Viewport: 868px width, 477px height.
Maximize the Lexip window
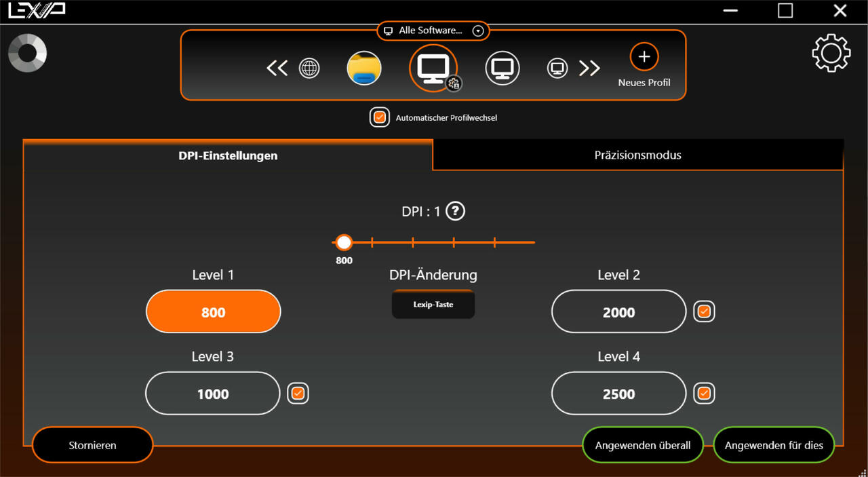click(785, 11)
